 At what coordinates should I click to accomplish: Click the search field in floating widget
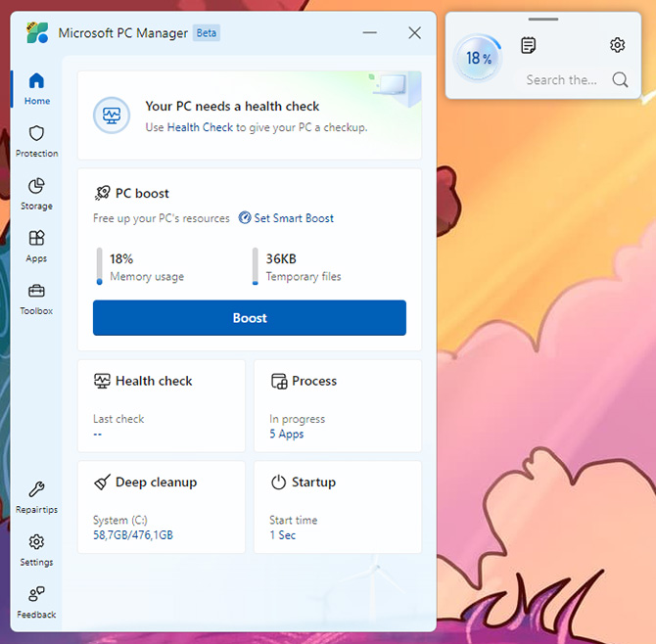pyautogui.click(x=562, y=80)
